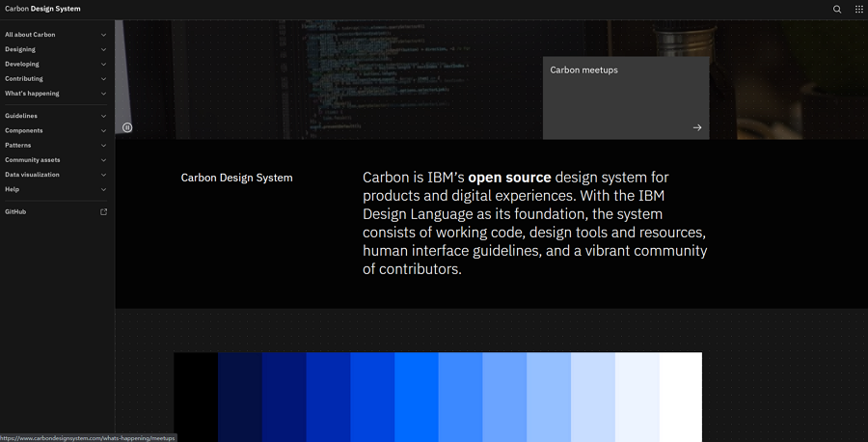Click the darkest navy blue swatch
868x442 pixels.
240,398
